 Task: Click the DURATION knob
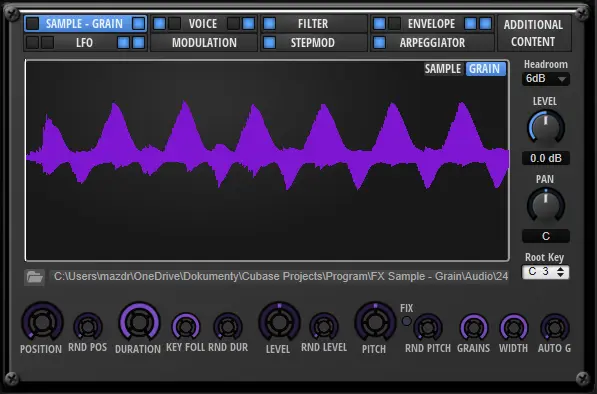point(139,322)
